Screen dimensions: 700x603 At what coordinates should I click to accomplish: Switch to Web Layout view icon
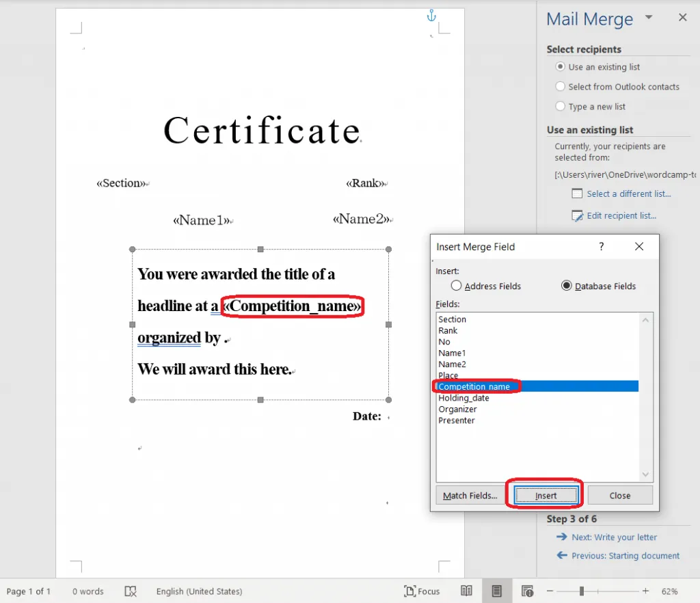527,591
